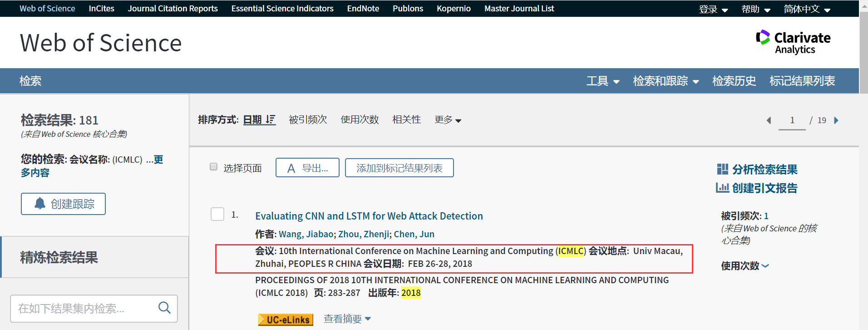Screen dimensions: 868x330
Task: Click Web of Science in top bar
Action: tap(47, 9)
